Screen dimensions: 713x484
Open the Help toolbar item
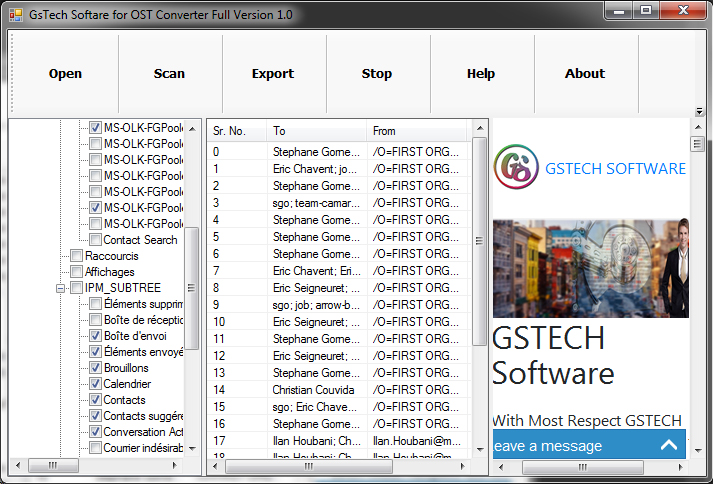pyautogui.click(x=481, y=74)
